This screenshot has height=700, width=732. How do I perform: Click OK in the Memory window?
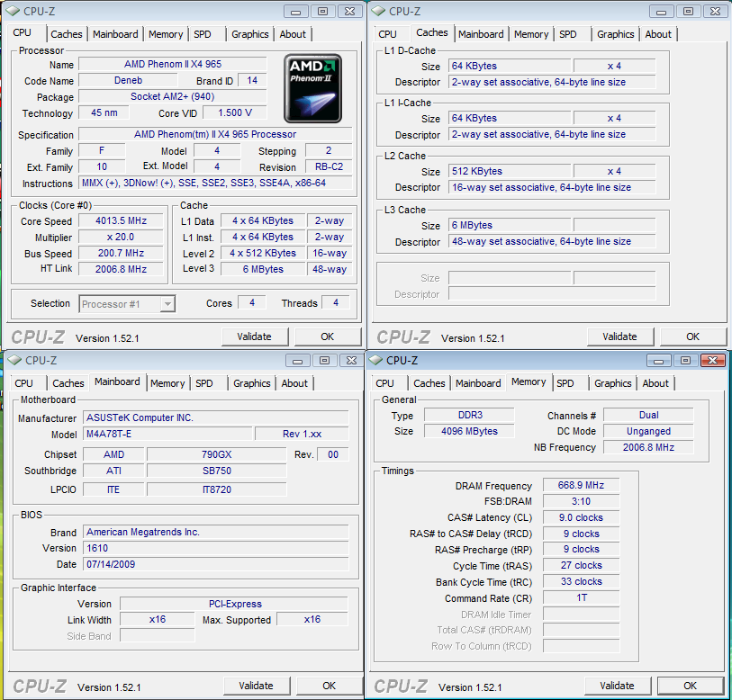[x=690, y=686]
